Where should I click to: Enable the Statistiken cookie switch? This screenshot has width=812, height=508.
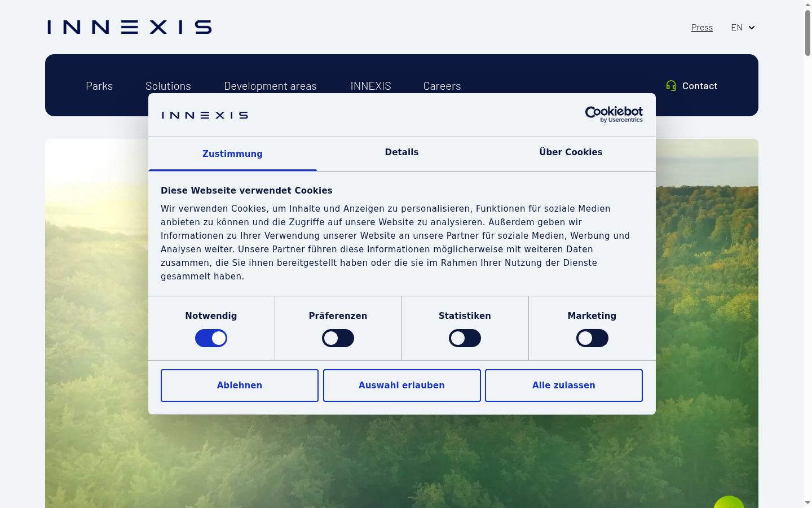pyautogui.click(x=465, y=338)
